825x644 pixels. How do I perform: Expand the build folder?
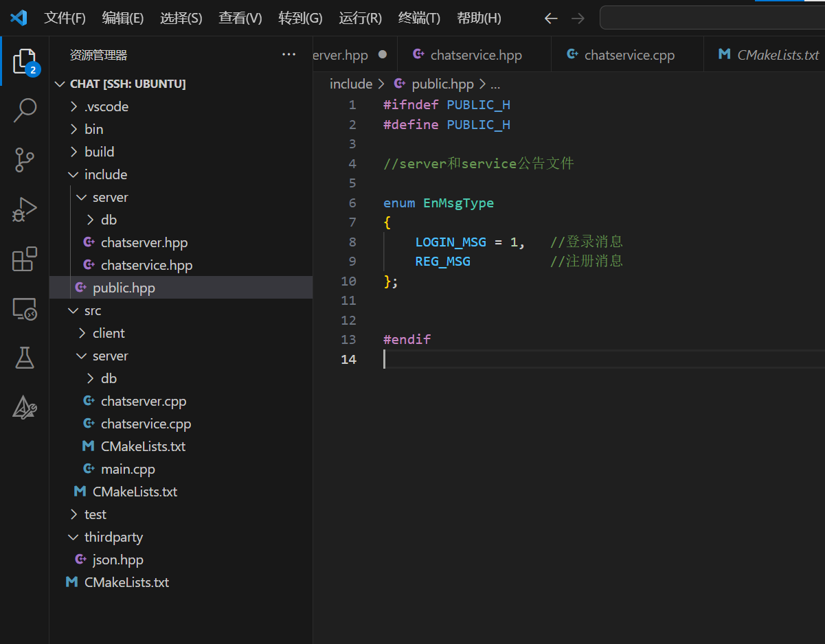point(99,152)
